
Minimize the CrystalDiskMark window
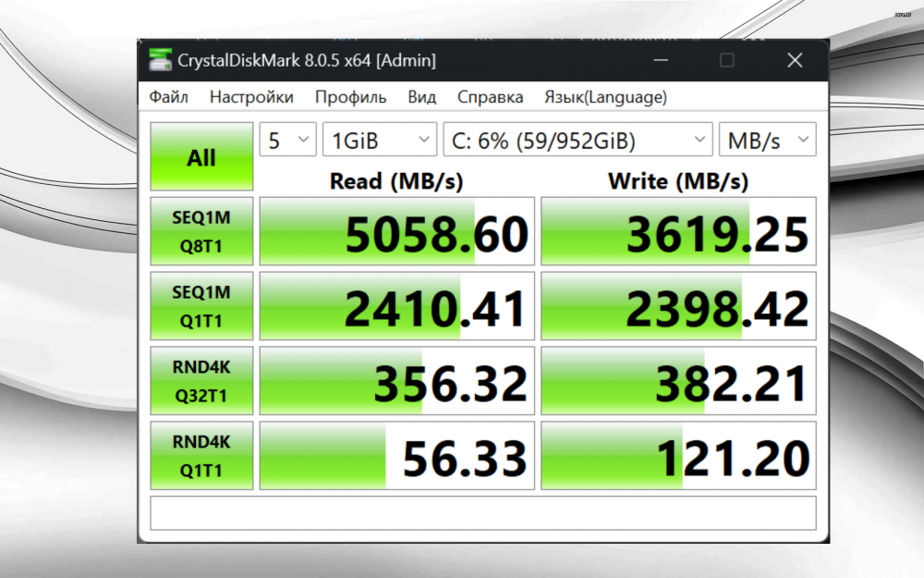click(x=661, y=60)
